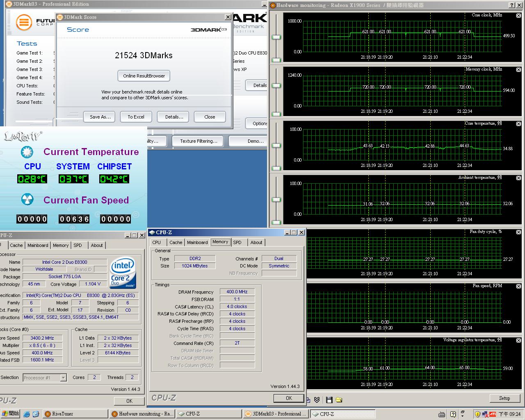Viewport: 525px width, 420px height.
Task: Close the Core temperature graph panel
Action: 518,124
